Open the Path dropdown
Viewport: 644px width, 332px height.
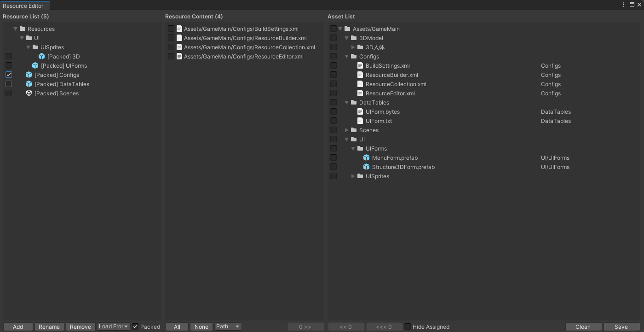coord(228,326)
